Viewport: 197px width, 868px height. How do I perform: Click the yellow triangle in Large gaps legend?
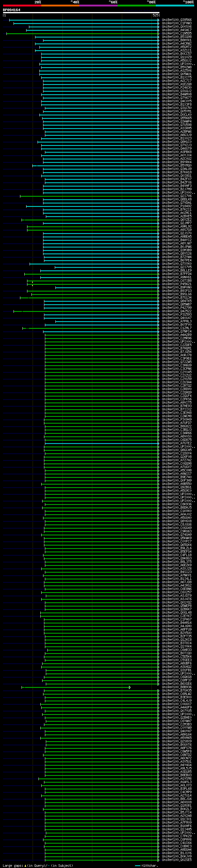26,865
